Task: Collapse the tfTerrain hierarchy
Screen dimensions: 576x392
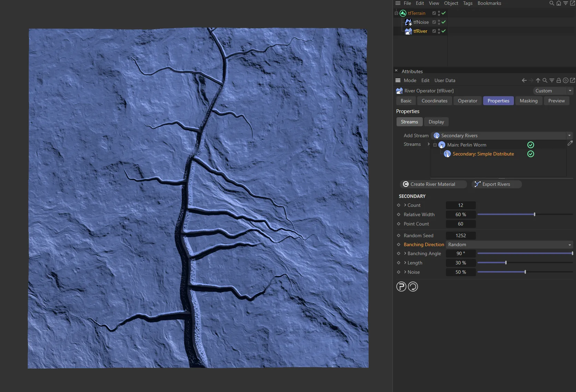Action: click(x=396, y=13)
